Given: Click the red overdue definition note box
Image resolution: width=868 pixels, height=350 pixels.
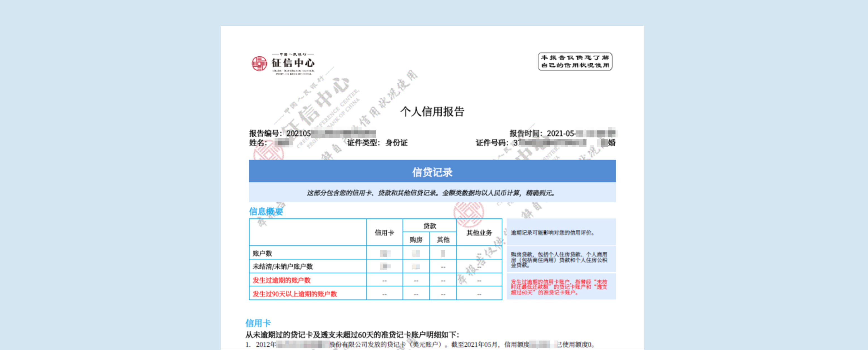Looking at the screenshot, I should (x=561, y=287).
